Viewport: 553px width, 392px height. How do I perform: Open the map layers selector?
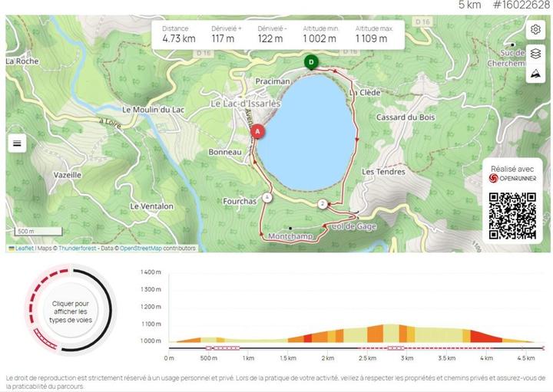click(x=535, y=52)
